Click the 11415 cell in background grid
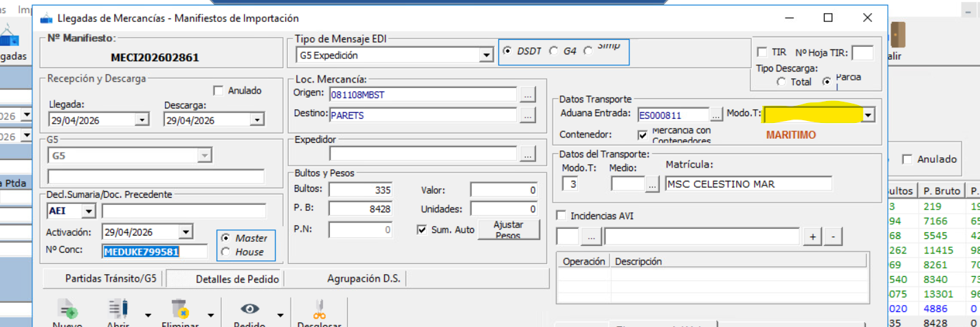Image resolution: width=980 pixels, height=327 pixels. click(939, 250)
